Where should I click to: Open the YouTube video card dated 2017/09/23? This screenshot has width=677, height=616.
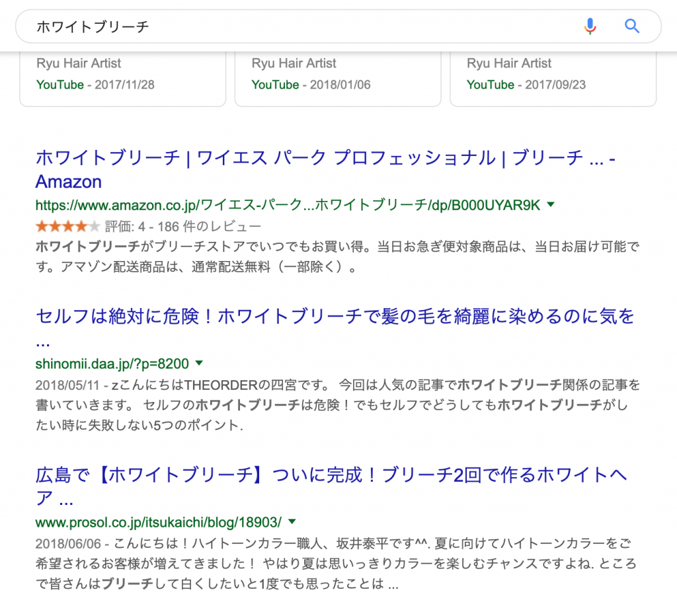[553, 79]
